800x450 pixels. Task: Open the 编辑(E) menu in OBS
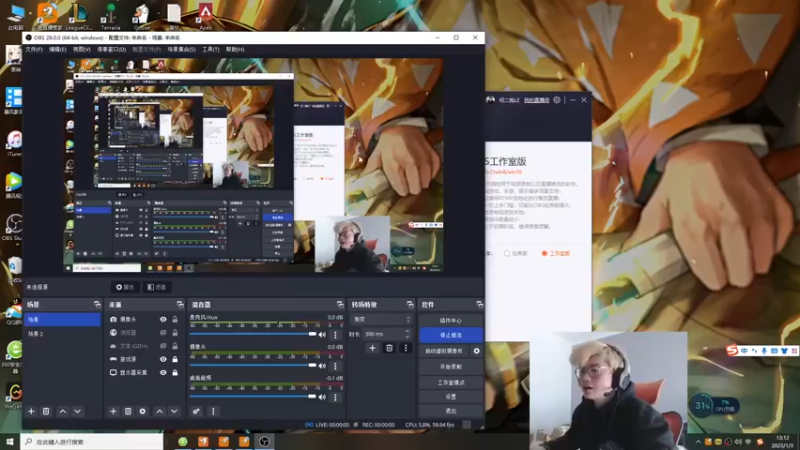pyautogui.click(x=58, y=49)
